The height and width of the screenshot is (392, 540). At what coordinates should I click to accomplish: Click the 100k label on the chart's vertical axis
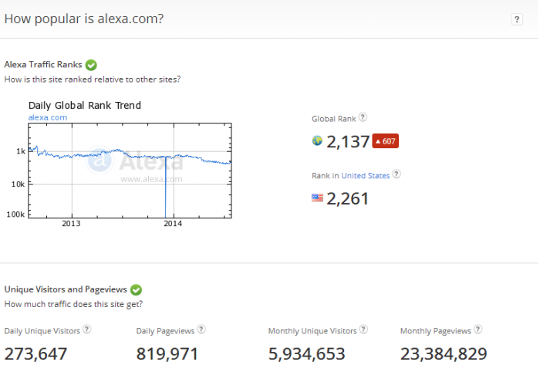click(15, 215)
